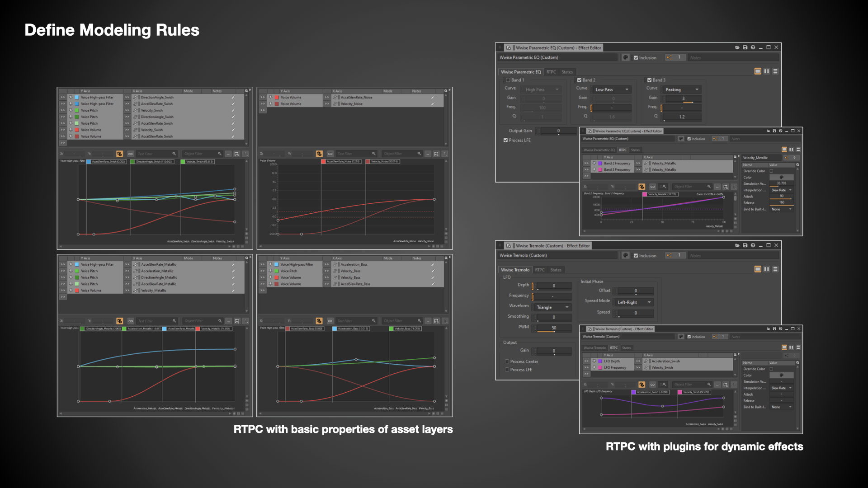This screenshot has height=488, width=868.
Task: Click display options icon in Noise panel toolbar
Action: [x=436, y=154]
